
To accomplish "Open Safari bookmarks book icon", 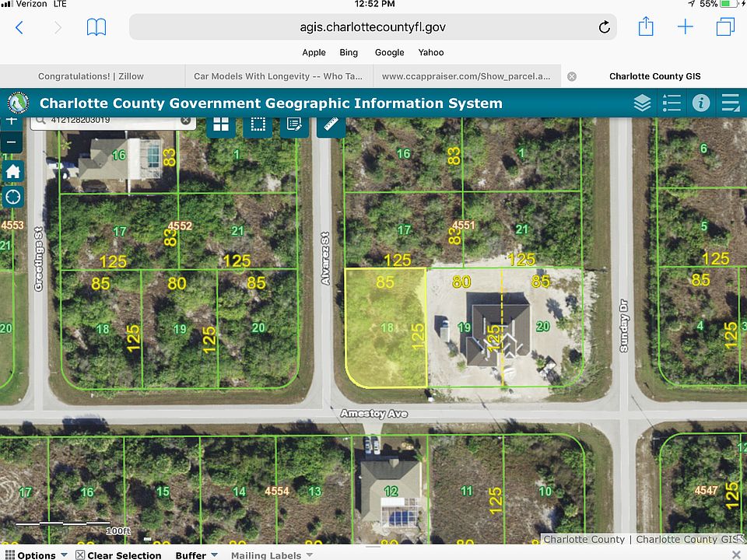I will 96,27.
